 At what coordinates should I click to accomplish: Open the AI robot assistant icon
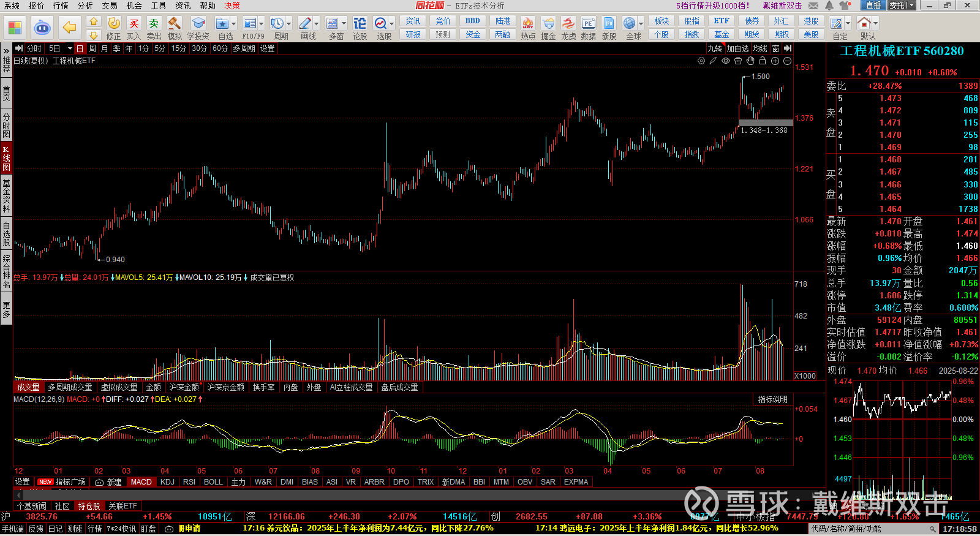tap(42, 28)
